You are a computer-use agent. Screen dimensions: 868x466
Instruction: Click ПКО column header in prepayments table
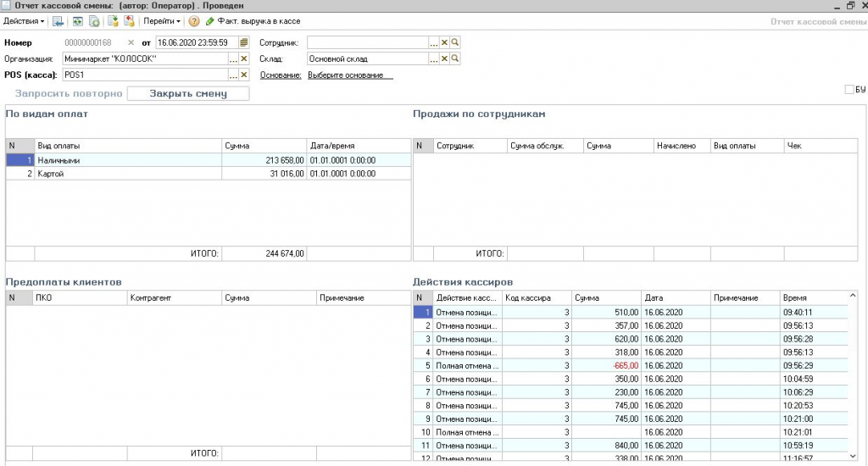[x=80, y=297]
